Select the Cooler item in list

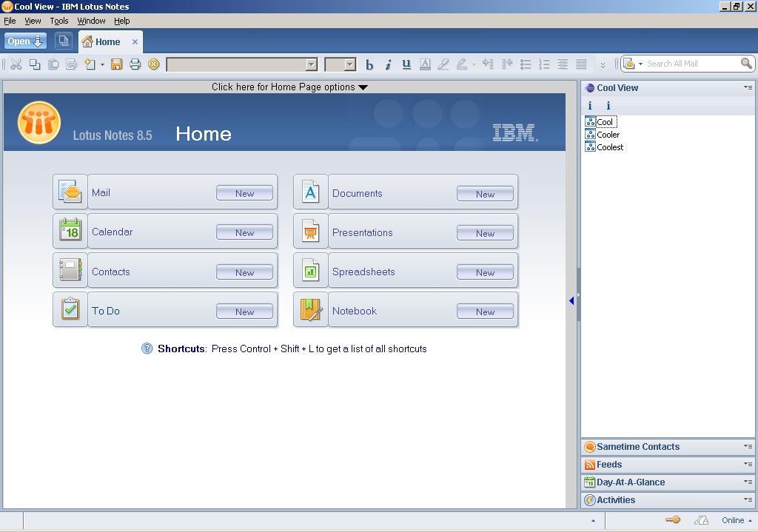608,135
